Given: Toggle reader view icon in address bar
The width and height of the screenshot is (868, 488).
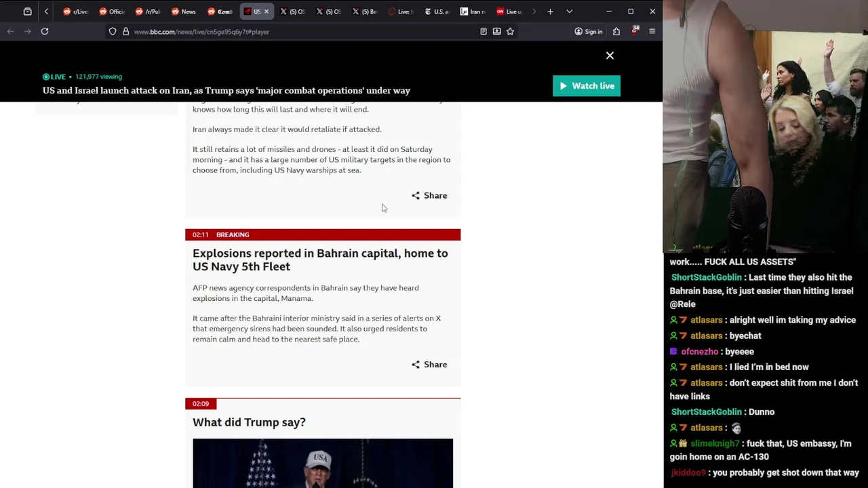Looking at the screenshot, I should 484,31.
